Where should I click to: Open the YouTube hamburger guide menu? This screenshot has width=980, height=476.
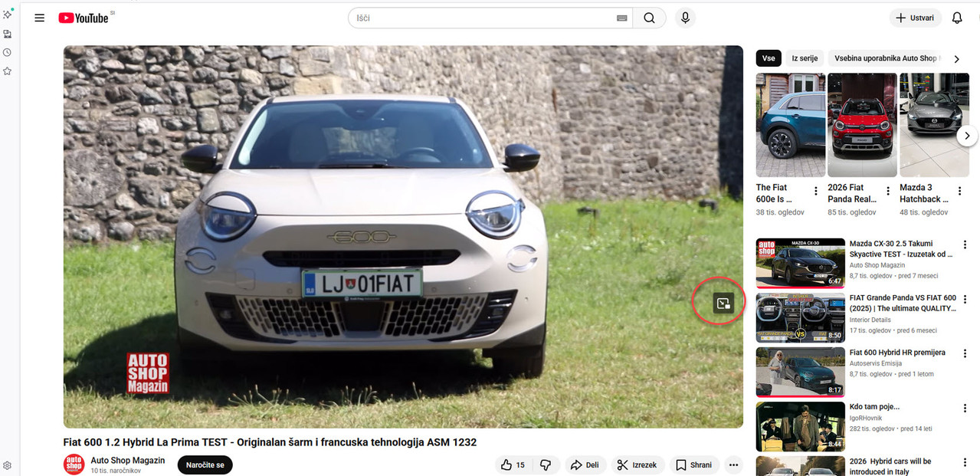(x=40, y=18)
